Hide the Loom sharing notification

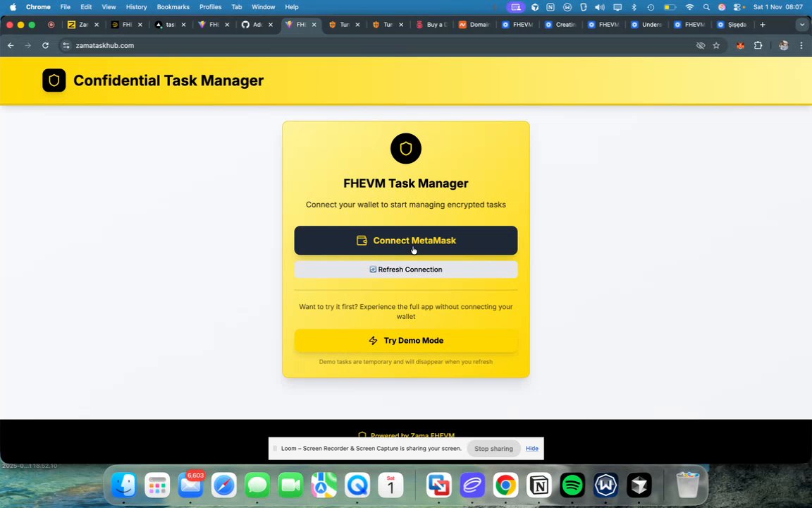(532, 449)
